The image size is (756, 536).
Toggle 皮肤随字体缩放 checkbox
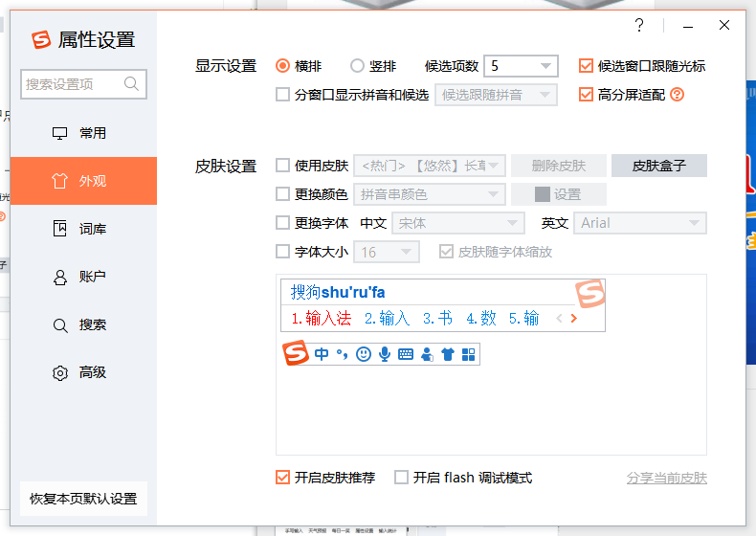tap(446, 252)
